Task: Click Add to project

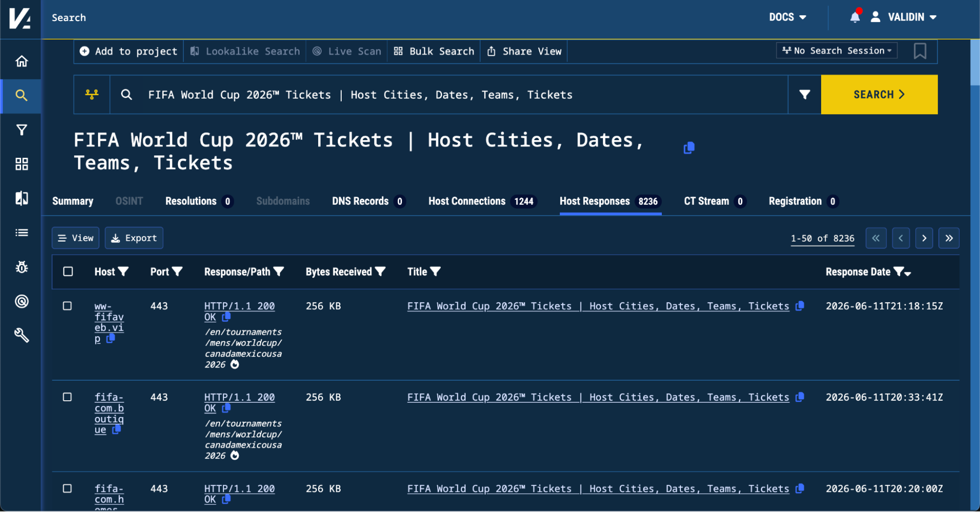Action: point(129,51)
